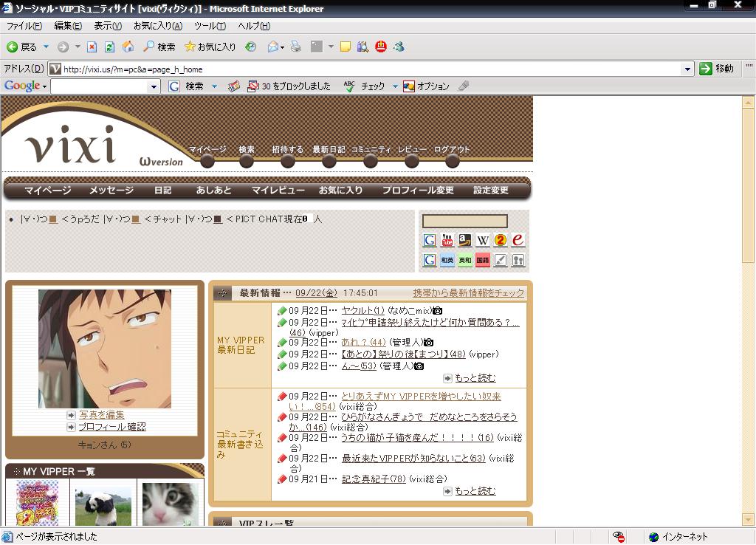Open dropdown beside Google toolbar 検索 button
The width and height of the screenshot is (756, 545).
215,86
